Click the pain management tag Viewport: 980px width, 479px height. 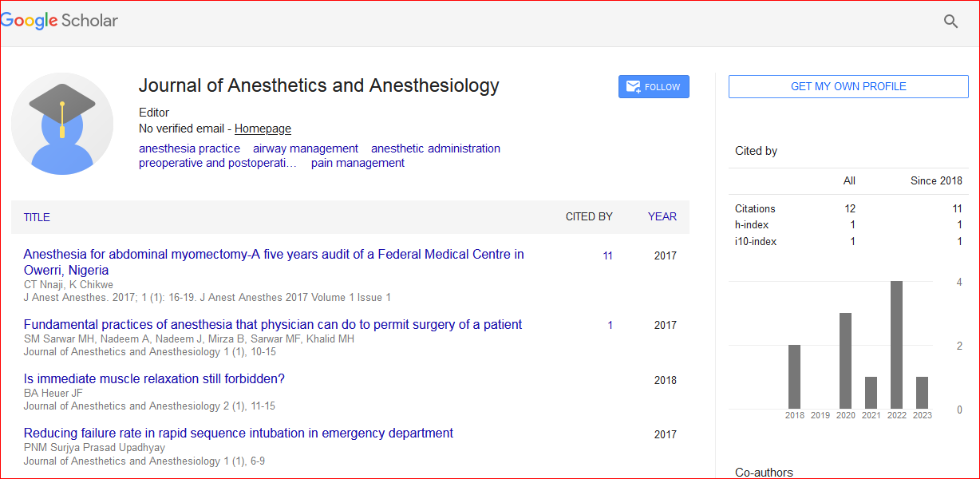358,163
